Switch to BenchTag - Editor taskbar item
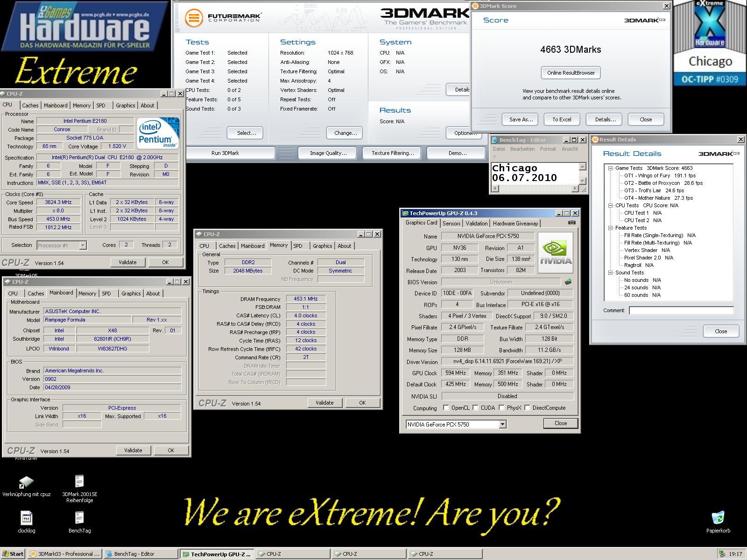This screenshot has width=747, height=560. point(140,554)
